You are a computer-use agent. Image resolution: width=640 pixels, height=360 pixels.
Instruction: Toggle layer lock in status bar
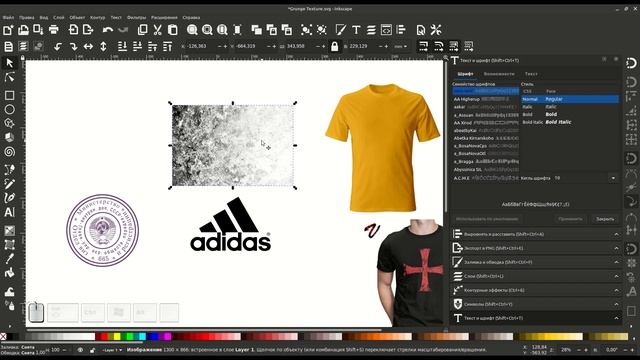[x=93, y=350]
